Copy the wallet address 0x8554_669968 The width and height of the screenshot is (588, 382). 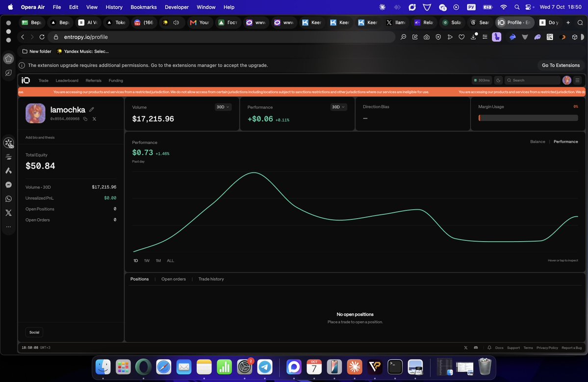click(x=85, y=119)
